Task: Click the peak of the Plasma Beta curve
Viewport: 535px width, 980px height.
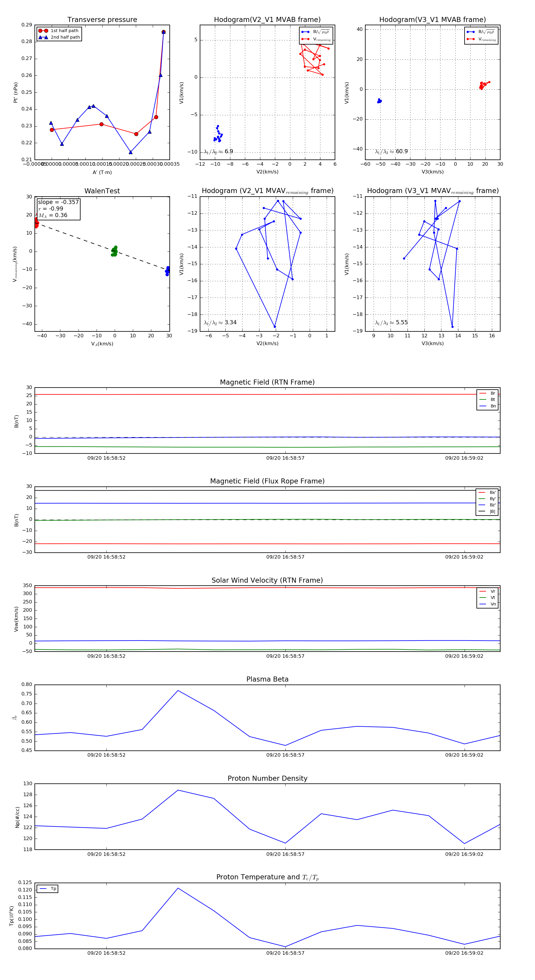Action: click(178, 690)
